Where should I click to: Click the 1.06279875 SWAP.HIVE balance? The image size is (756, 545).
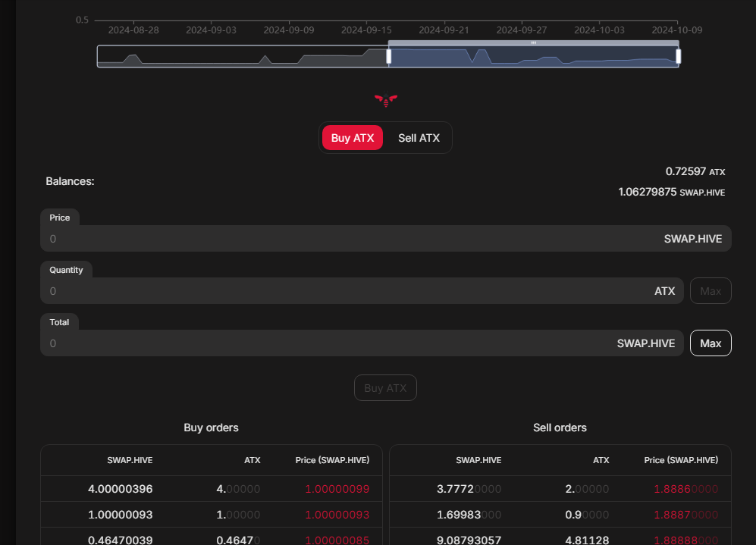pyautogui.click(x=672, y=192)
